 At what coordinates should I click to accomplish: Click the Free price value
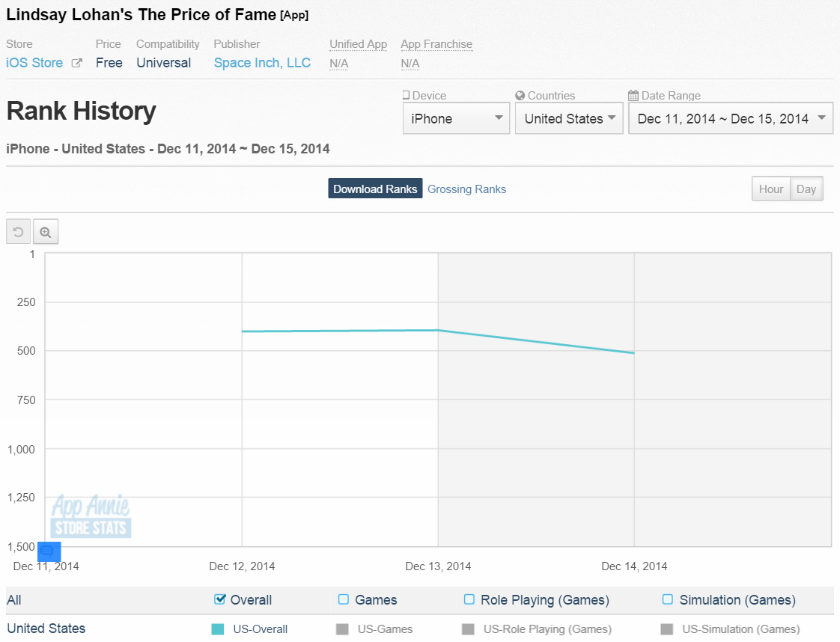point(109,63)
